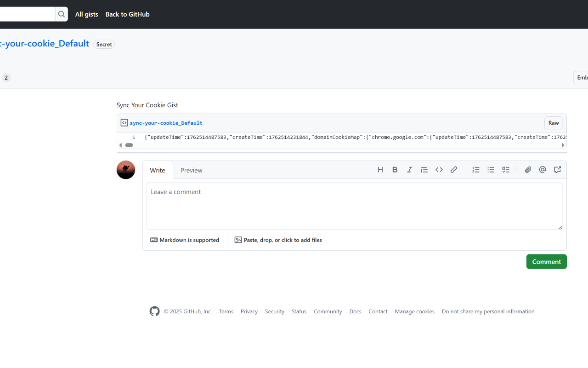
Task: Open Contact footer link
Action: coord(378,311)
